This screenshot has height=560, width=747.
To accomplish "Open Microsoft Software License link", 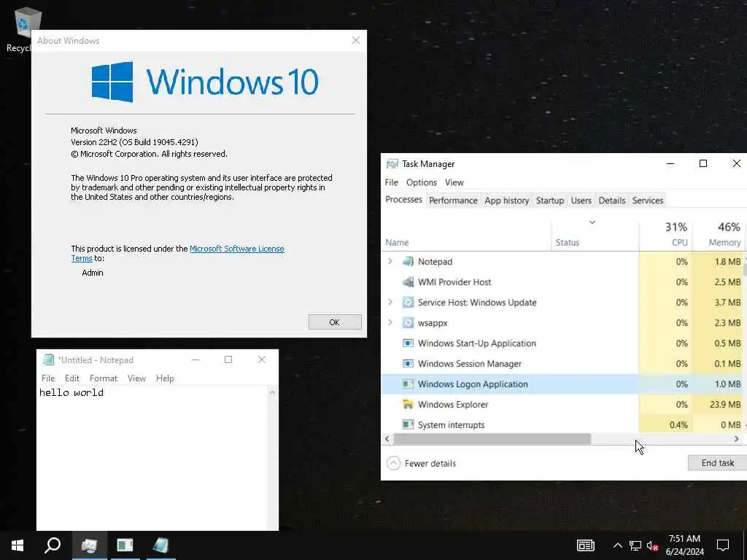I will pos(237,249).
